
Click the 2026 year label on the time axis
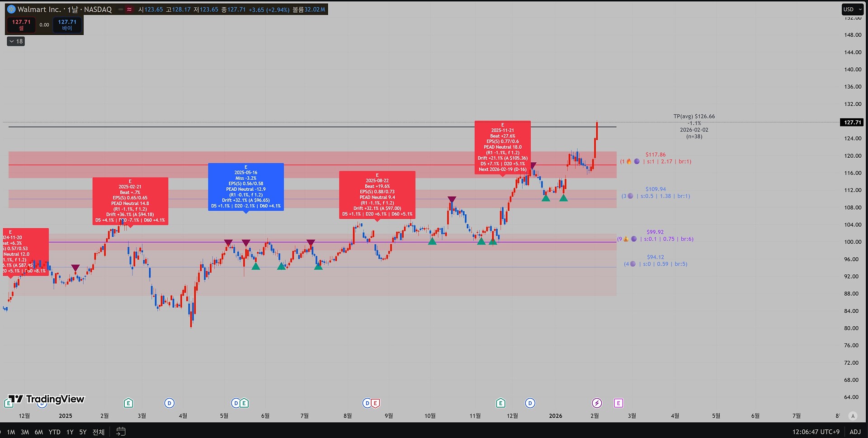(x=556, y=416)
